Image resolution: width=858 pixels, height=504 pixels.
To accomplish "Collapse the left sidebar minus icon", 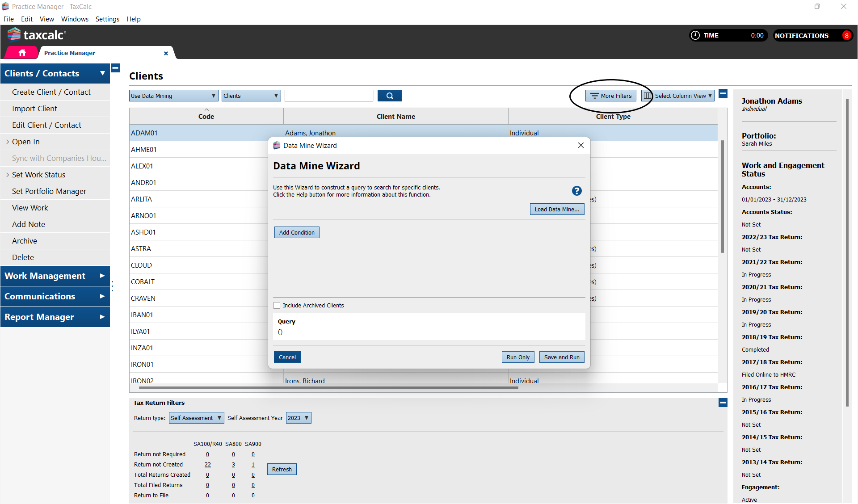I will (115, 68).
